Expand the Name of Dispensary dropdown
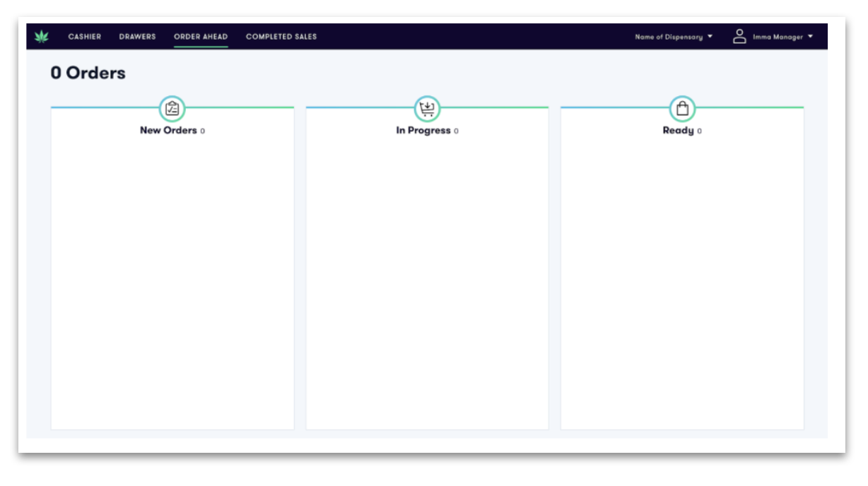 click(x=674, y=37)
